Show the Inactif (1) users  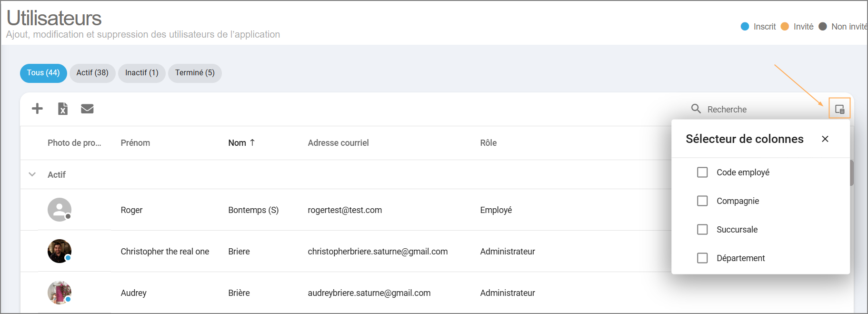pos(141,73)
